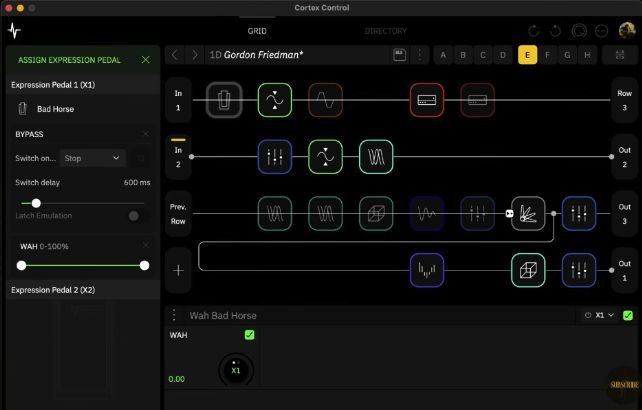Open the gig view icon right of scene H
The image size is (642, 410).
[x=620, y=55]
